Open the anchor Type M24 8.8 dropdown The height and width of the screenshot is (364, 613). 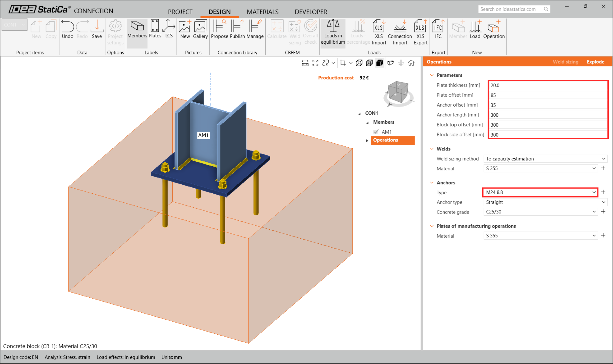click(540, 192)
